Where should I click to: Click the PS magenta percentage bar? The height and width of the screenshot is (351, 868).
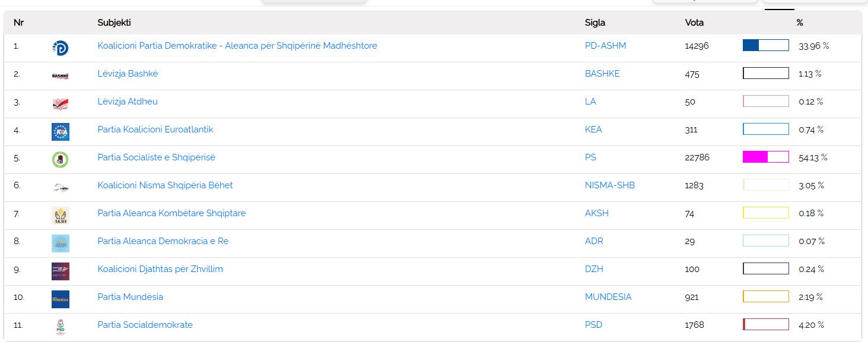(765, 157)
